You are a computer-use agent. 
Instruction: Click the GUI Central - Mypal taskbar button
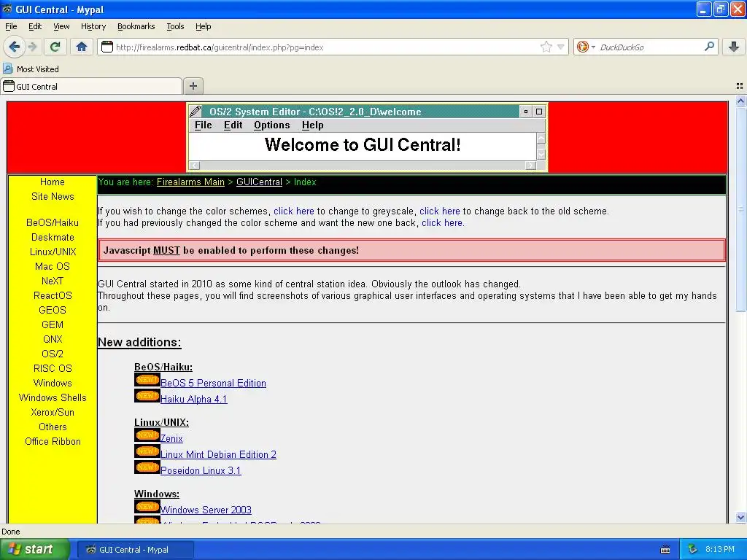[x=135, y=550]
